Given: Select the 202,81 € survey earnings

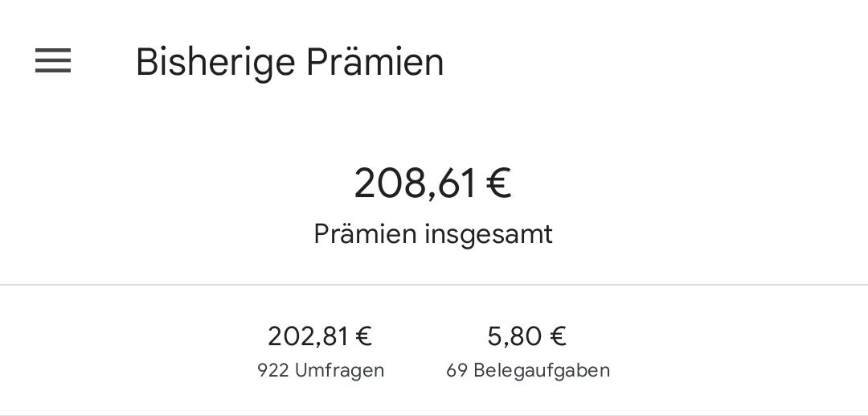Looking at the screenshot, I should (320, 336).
